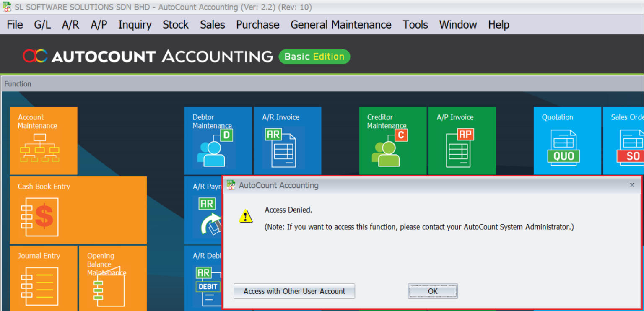Image resolution: width=644 pixels, height=311 pixels.
Task: Close the Access Denied dialog with the x
Action: coord(632,185)
